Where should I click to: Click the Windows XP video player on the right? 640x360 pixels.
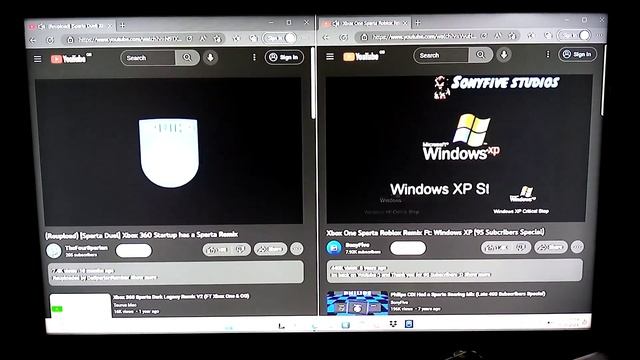click(x=458, y=149)
